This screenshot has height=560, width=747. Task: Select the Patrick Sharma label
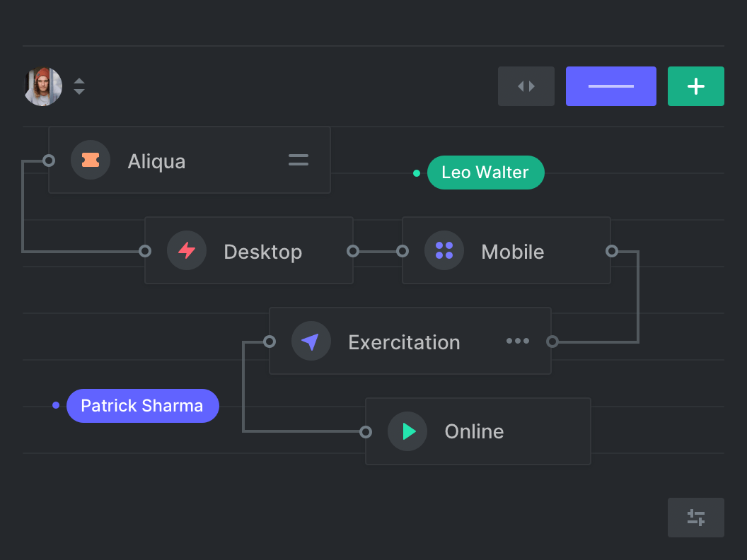[142, 405]
